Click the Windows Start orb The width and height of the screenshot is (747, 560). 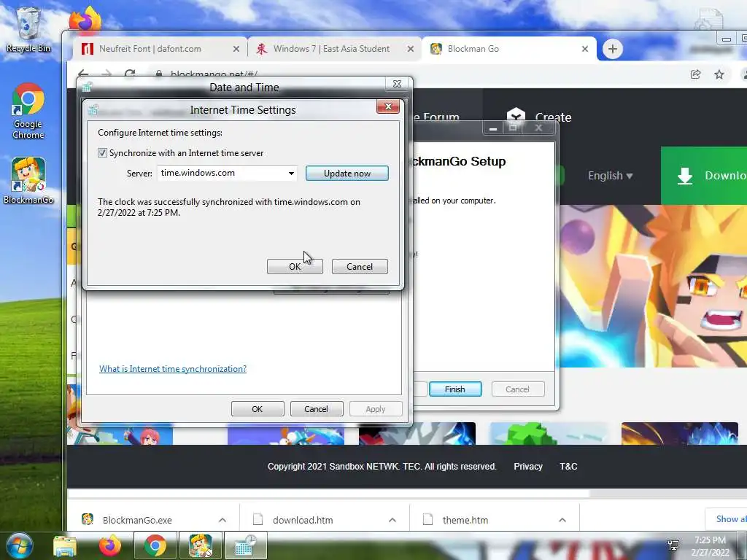coord(18,546)
